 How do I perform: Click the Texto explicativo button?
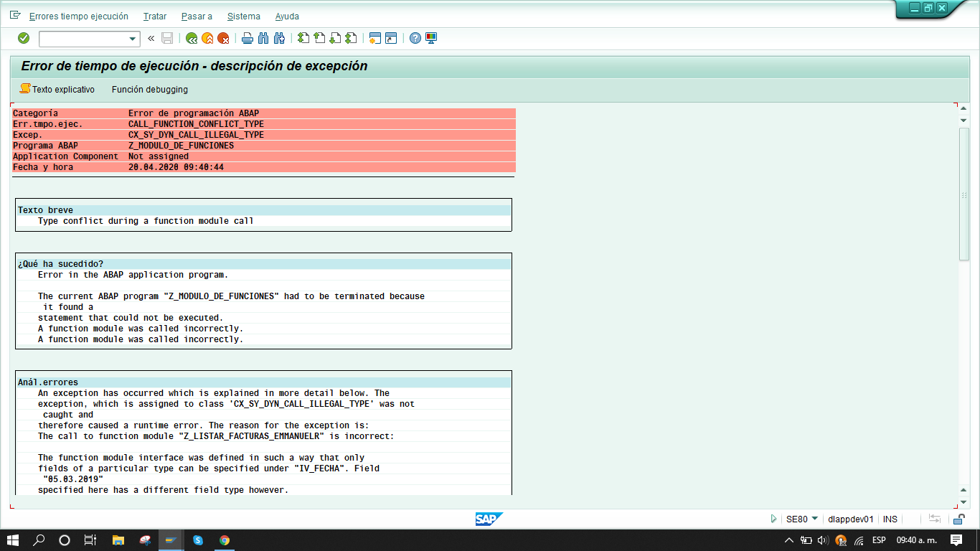(x=57, y=90)
